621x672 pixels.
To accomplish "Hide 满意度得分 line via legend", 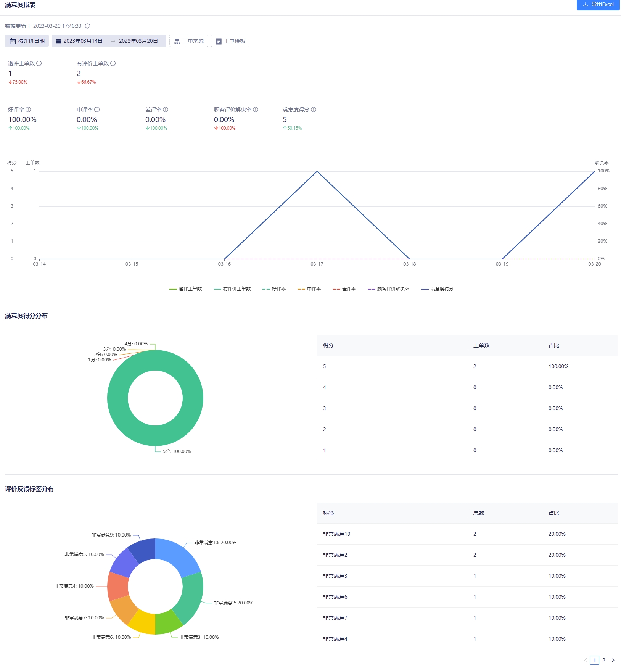I will pos(438,289).
